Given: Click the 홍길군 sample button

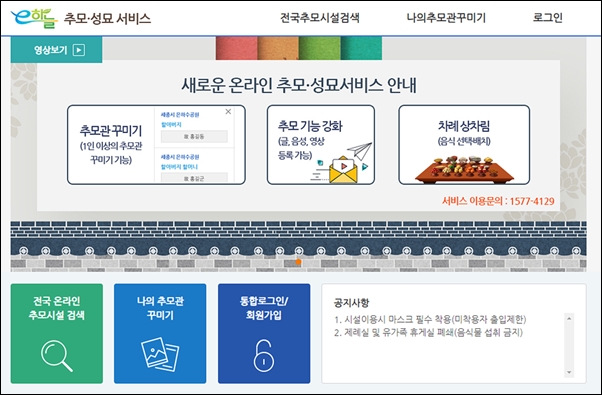Looking at the screenshot, I should pos(194,178).
